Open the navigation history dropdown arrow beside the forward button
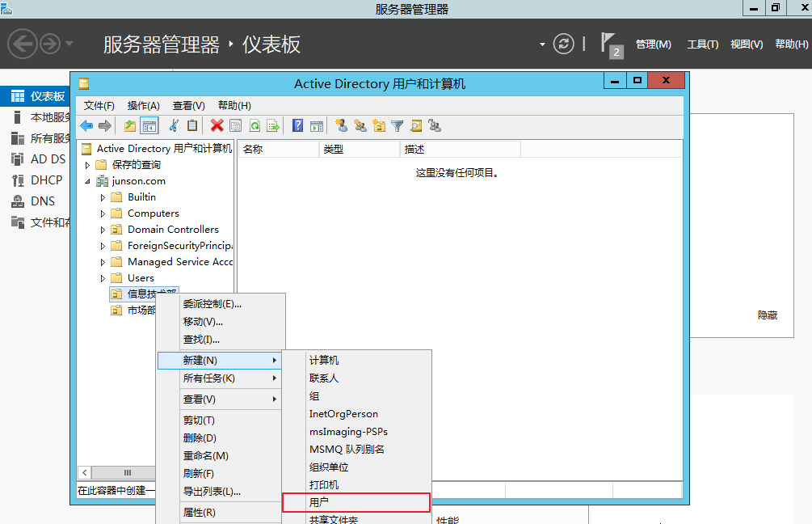 (69, 44)
